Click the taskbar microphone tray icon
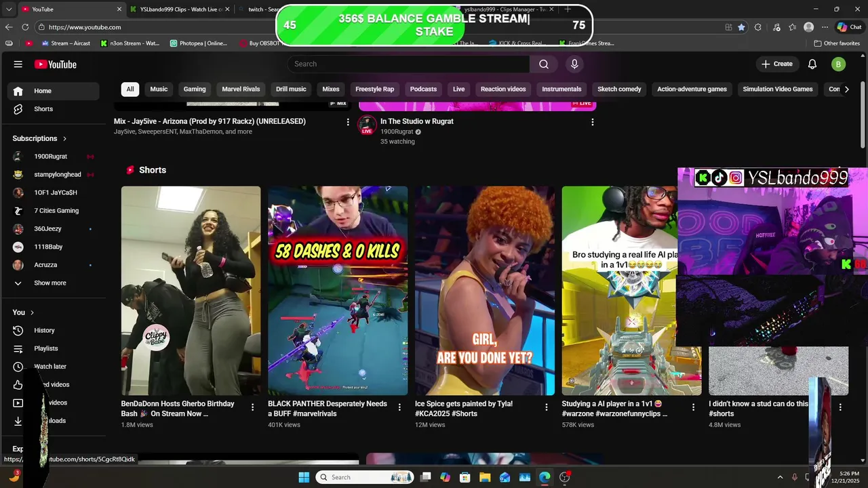The image size is (868, 488). point(794,477)
